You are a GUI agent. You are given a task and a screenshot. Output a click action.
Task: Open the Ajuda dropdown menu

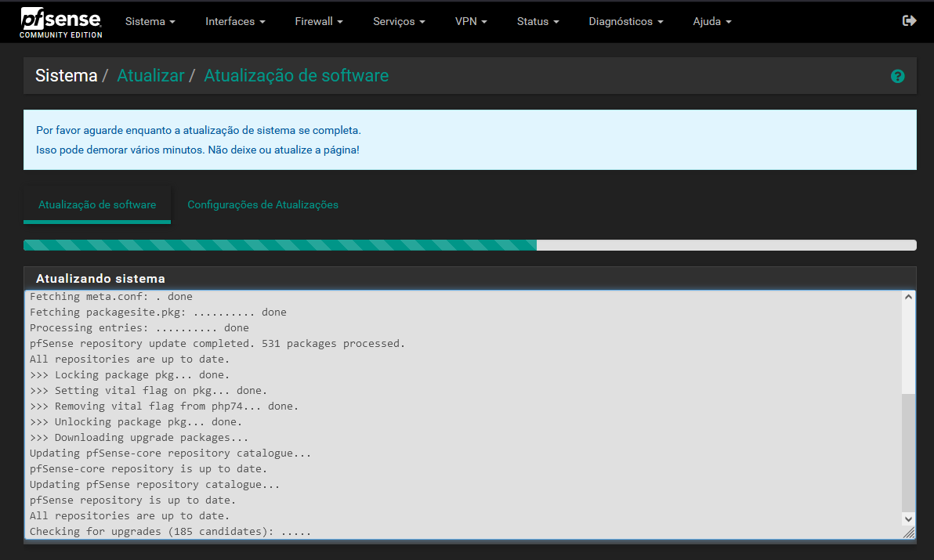click(711, 21)
